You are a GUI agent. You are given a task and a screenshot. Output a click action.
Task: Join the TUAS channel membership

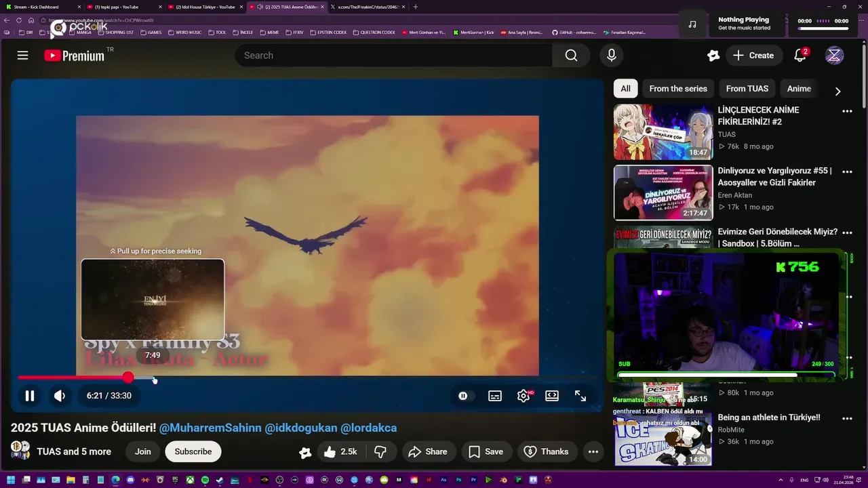pyautogui.click(x=142, y=451)
